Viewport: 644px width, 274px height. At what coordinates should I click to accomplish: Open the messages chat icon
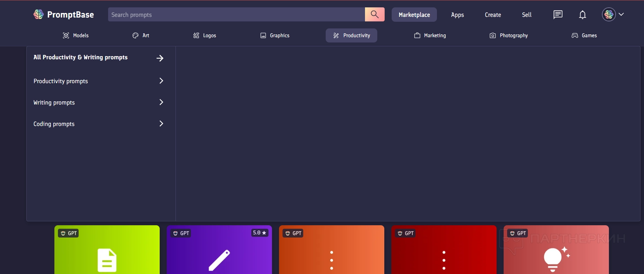[558, 14]
